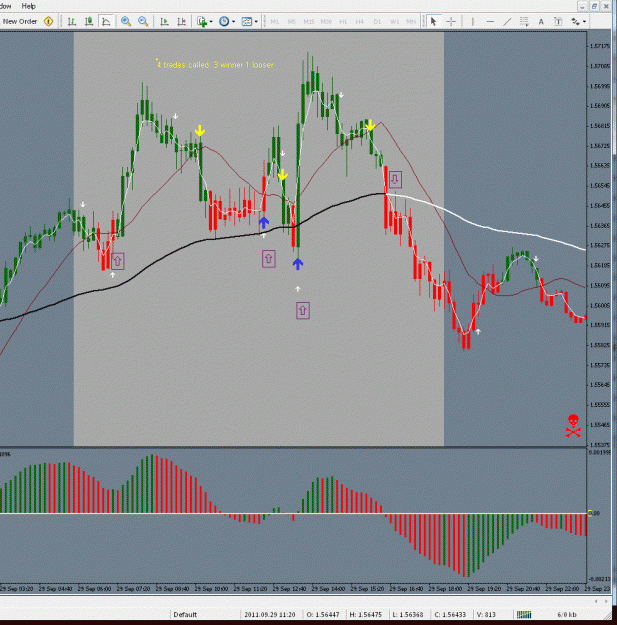
Task: Open the Help menu
Action: 28,6
